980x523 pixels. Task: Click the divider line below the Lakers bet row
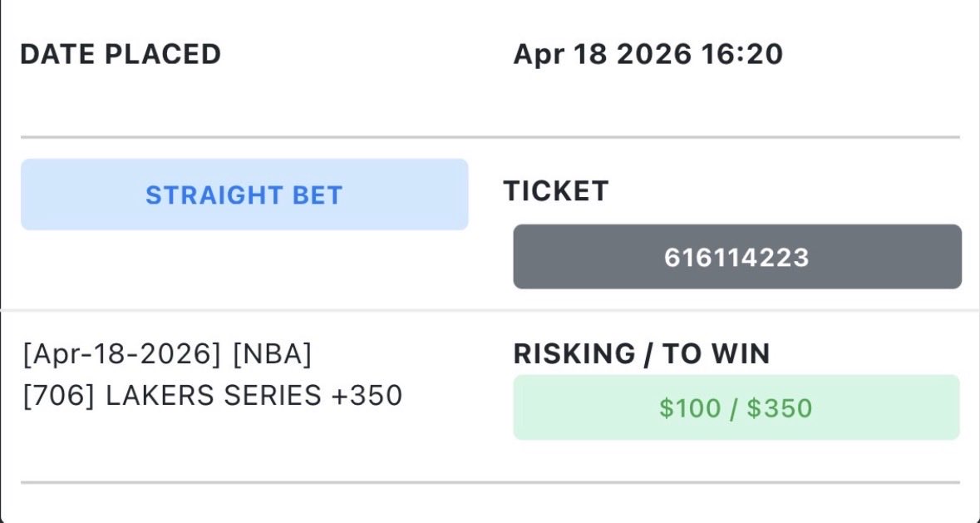490,482
